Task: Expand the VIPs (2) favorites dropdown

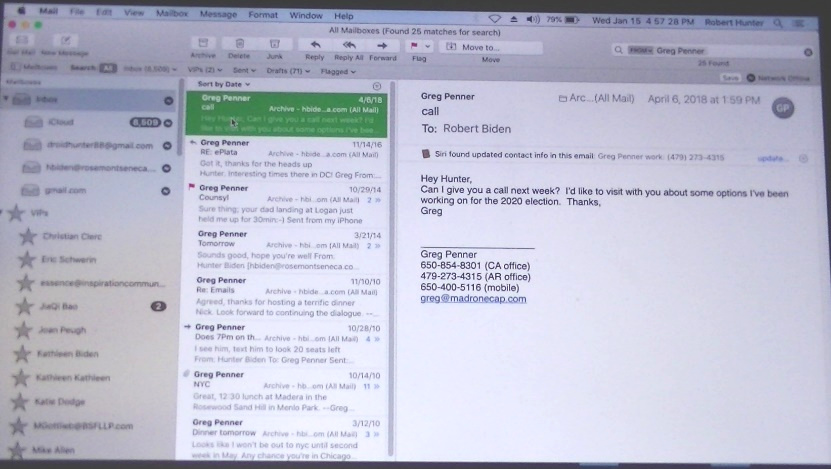Action: (x=205, y=69)
